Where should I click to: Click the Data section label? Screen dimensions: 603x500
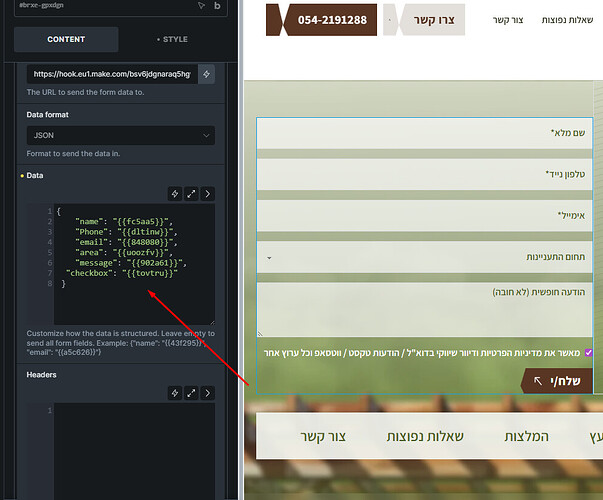35,175
